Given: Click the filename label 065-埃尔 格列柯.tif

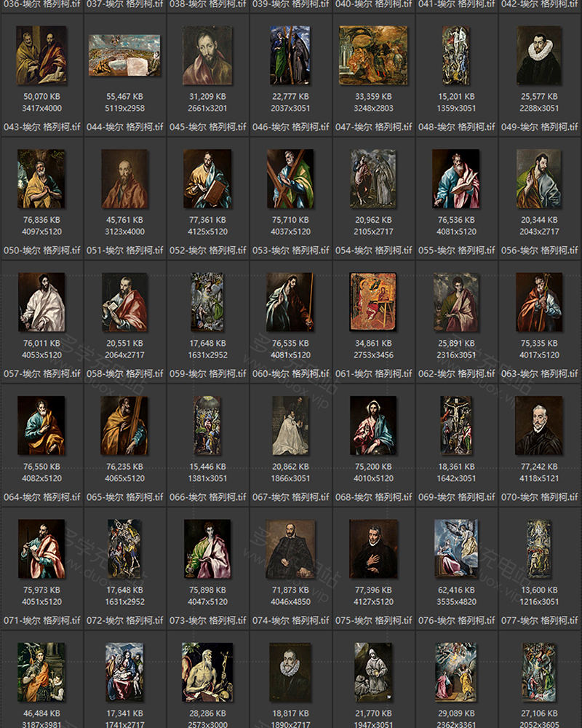Looking at the screenshot, I should coord(124,497).
